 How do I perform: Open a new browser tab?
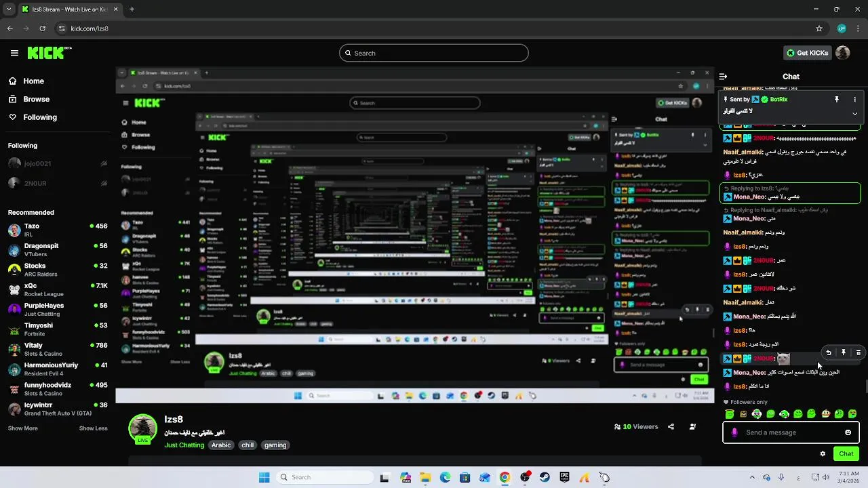tap(132, 9)
